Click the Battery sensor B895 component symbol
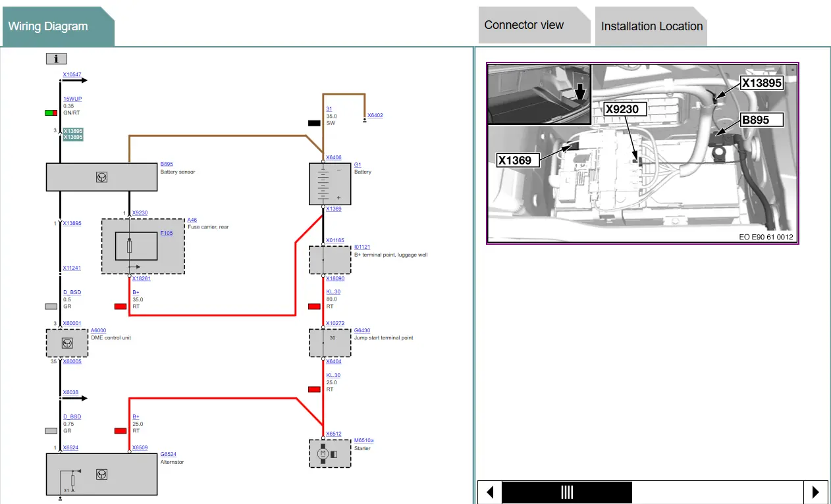The image size is (831, 504). (x=101, y=177)
